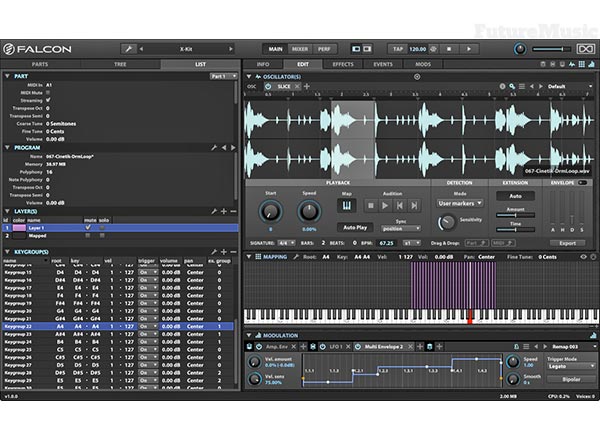Toggle the LFO 1 power button
This screenshot has height=440, width=600.
pyautogui.click(x=323, y=347)
